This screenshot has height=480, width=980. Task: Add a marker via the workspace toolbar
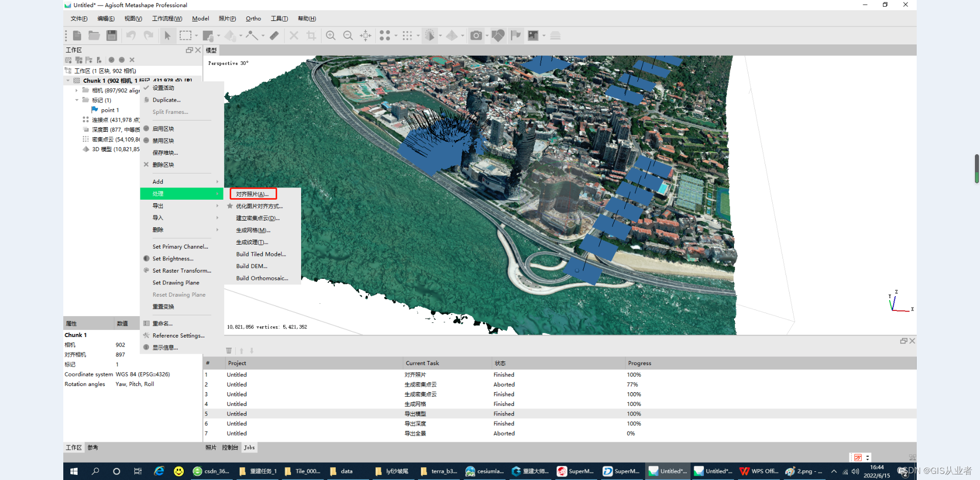click(x=88, y=60)
